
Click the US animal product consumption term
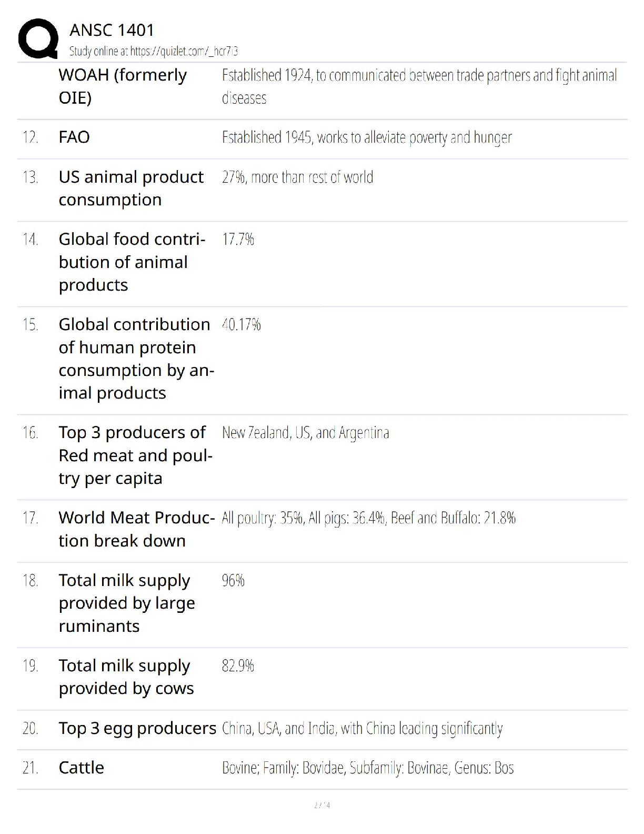coord(131,188)
